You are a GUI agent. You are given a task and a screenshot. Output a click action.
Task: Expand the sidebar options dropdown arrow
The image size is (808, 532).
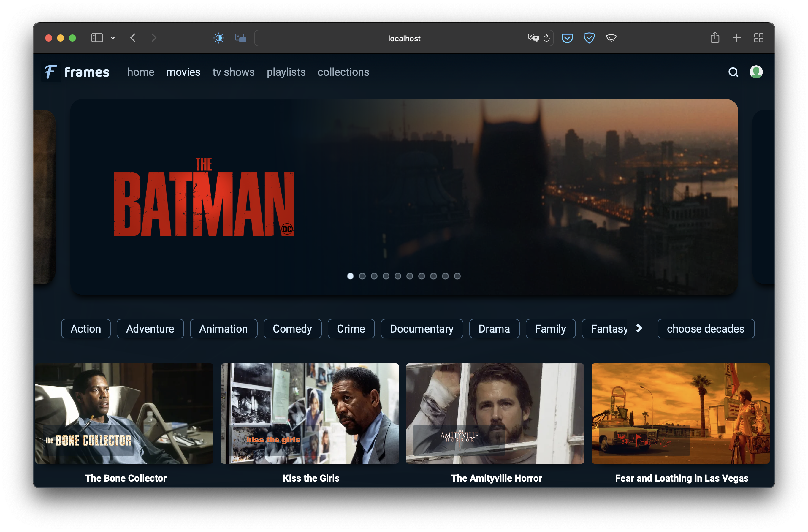pos(113,38)
